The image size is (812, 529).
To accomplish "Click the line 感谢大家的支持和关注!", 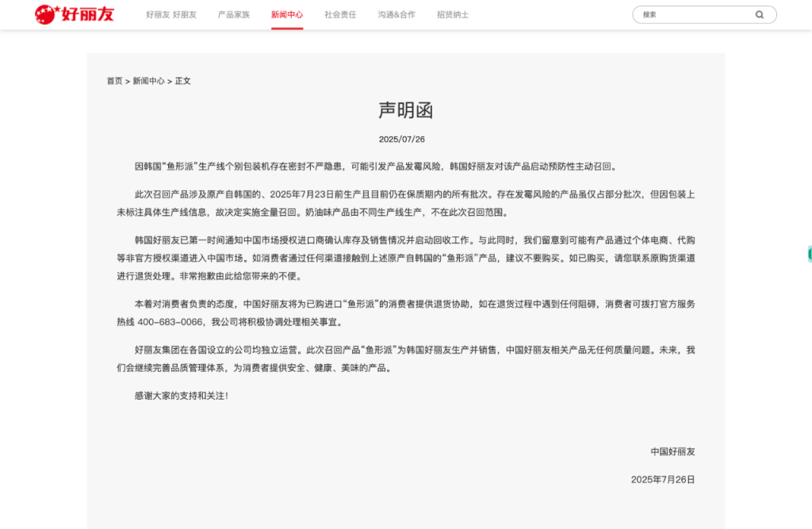I will click(x=182, y=395).
